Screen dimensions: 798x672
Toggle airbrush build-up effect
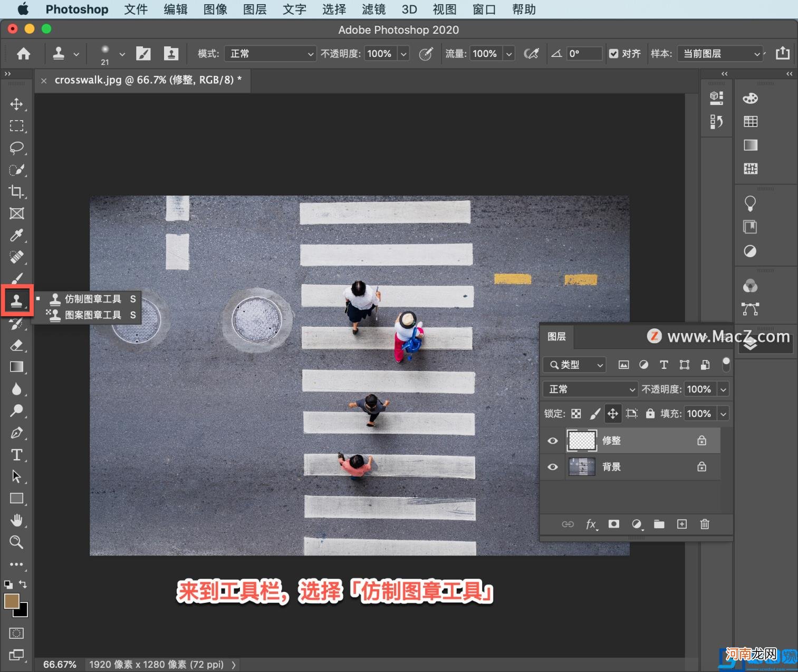(x=532, y=53)
